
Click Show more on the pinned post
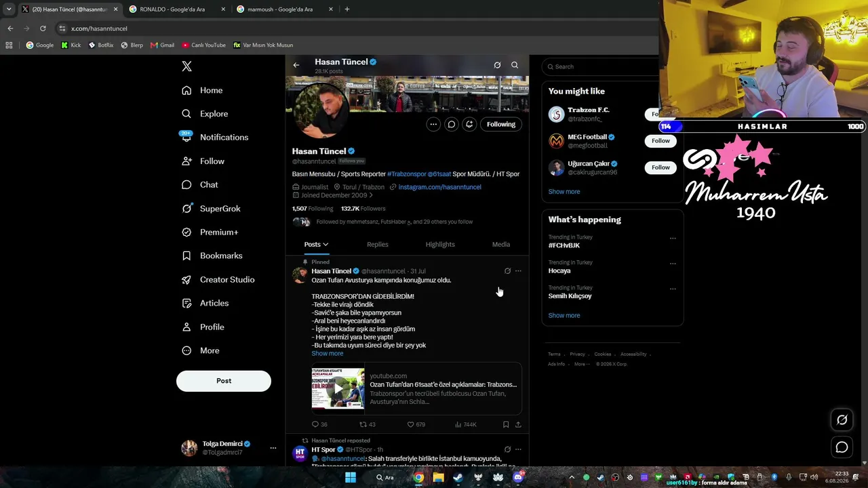pos(328,354)
